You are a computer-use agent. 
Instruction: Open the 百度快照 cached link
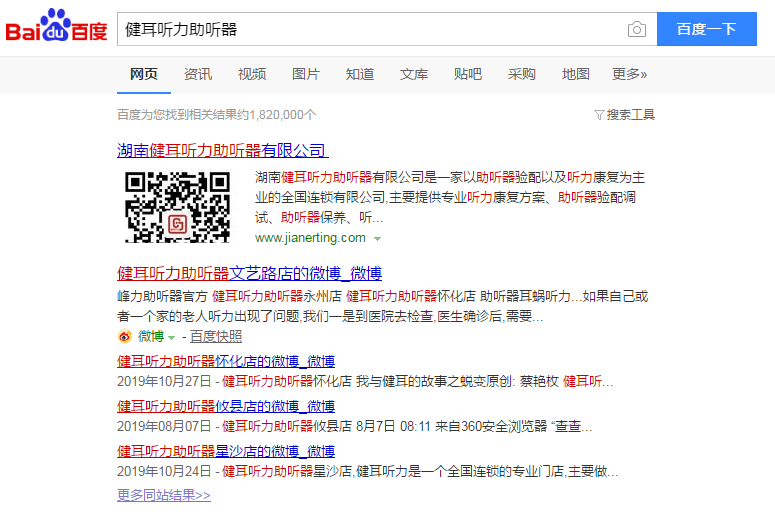[x=216, y=337]
